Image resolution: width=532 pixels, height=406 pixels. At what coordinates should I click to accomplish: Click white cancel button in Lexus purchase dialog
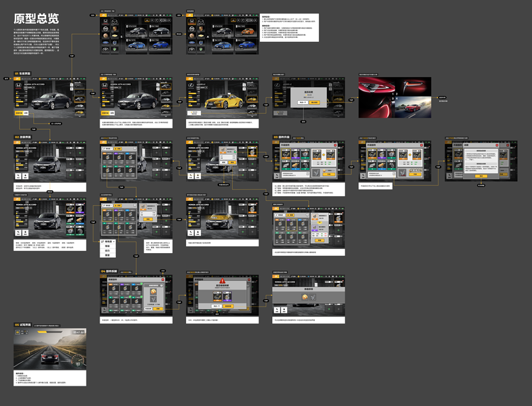303,102
